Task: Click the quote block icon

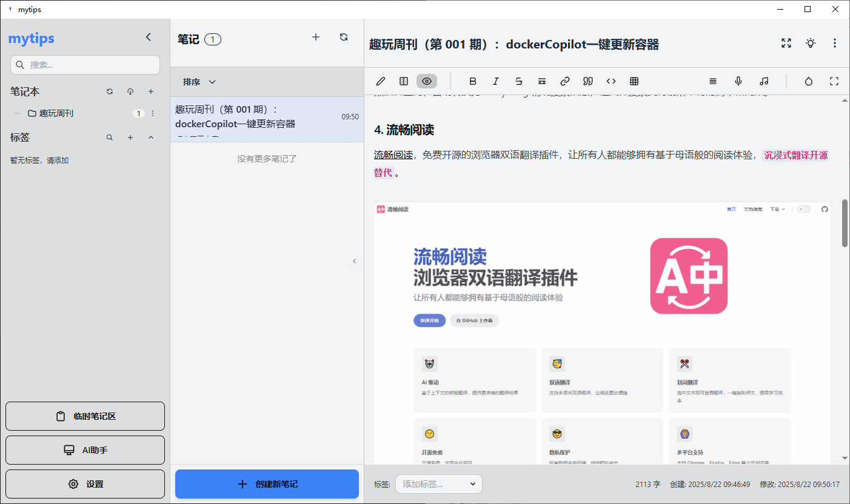Action: [x=587, y=81]
